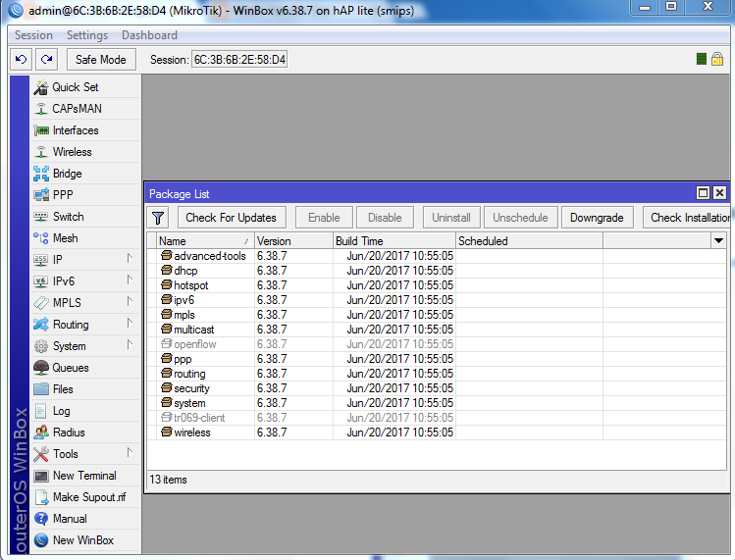Sort by the Name column header
This screenshot has height=560, width=735.
tap(205, 241)
